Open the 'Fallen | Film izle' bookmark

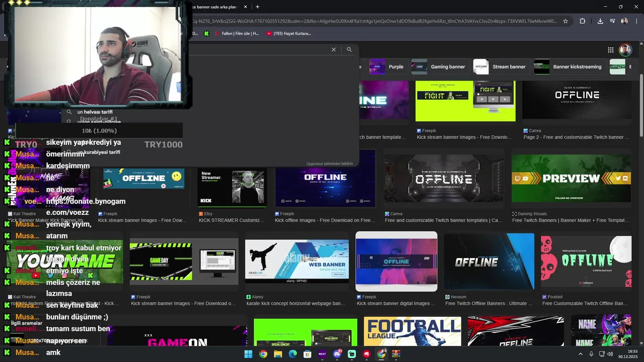click(x=236, y=34)
